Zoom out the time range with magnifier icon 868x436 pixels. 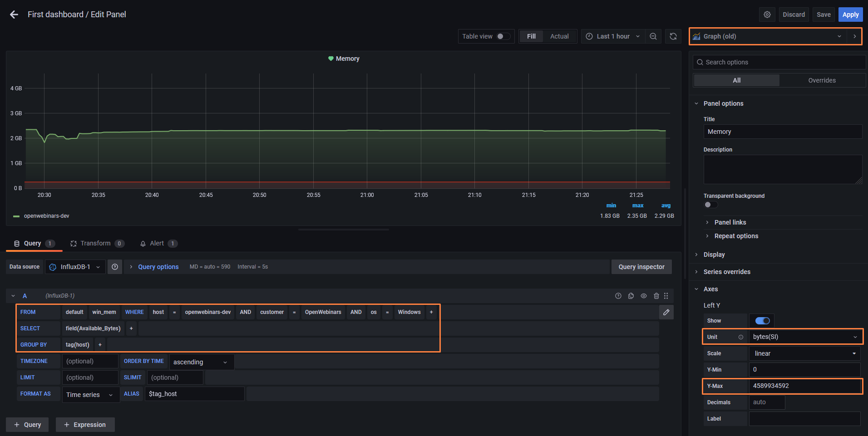pos(653,36)
